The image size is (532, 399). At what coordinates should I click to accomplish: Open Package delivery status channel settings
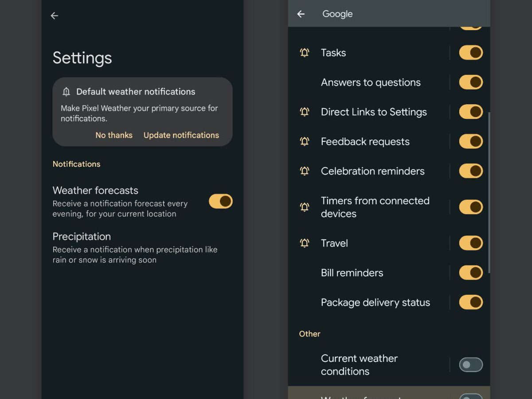375,303
